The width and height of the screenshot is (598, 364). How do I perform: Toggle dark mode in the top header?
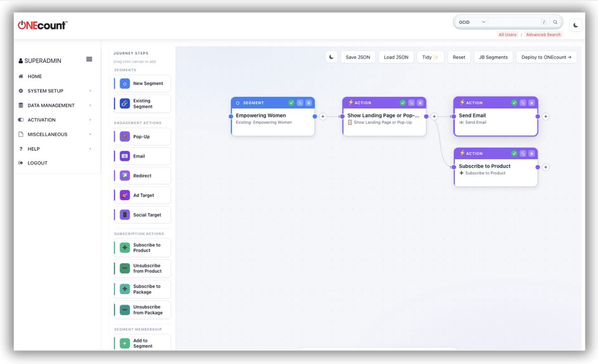[x=576, y=25]
